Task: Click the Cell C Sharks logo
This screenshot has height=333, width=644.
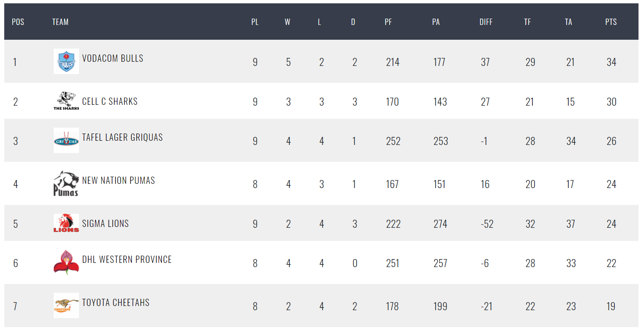Action: (x=66, y=101)
